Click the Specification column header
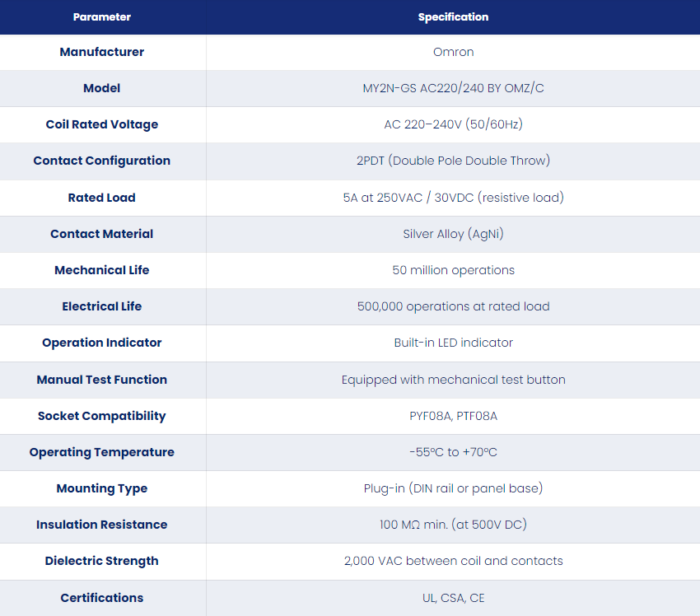700x616 pixels. 453,17
